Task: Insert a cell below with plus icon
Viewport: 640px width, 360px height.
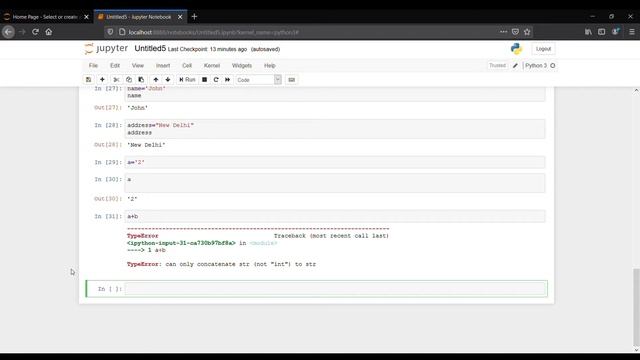Action: 102,80
